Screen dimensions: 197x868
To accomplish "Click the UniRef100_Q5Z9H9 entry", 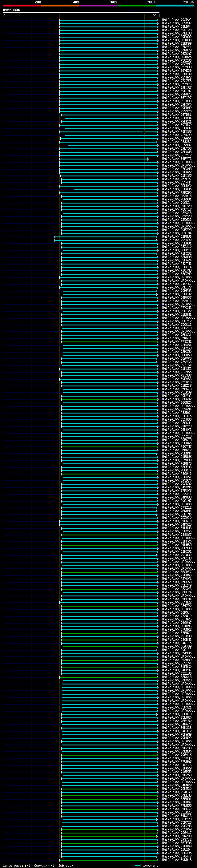I will (177, 64).
